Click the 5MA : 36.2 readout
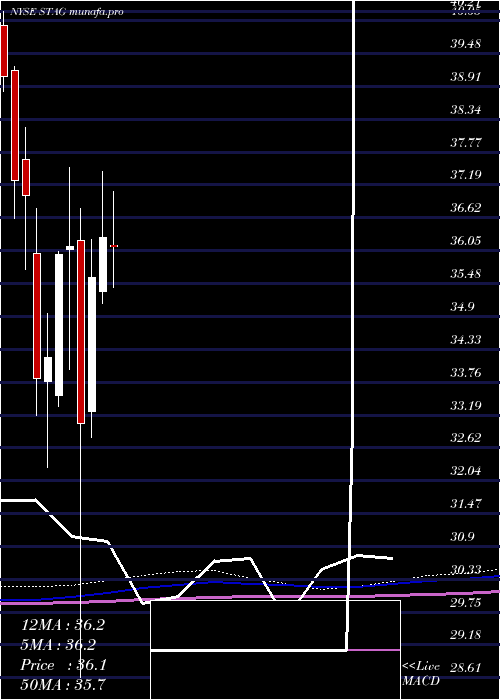This screenshot has height=700, width=500. point(58,645)
